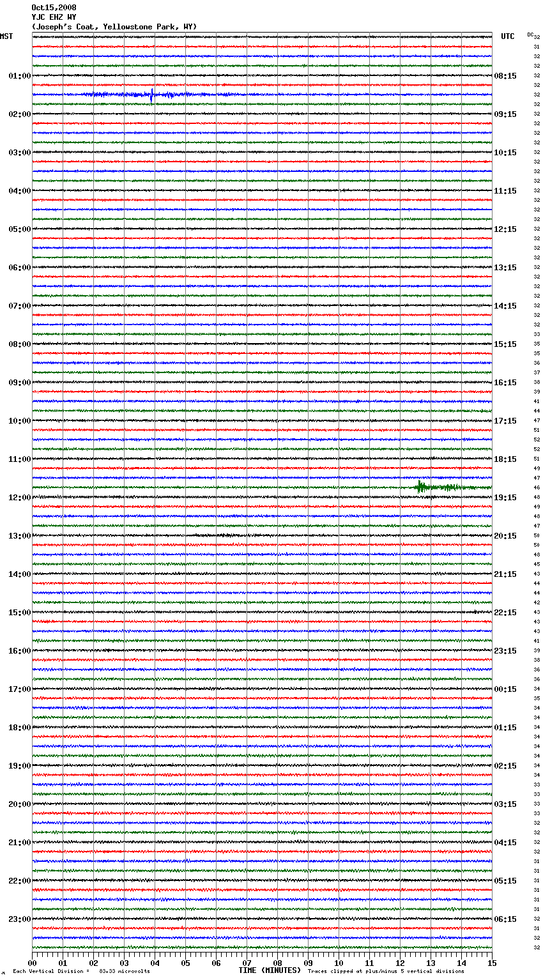543x980 pixels.
Task: Pick the '10:00' MST time label
Action: [20, 421]
